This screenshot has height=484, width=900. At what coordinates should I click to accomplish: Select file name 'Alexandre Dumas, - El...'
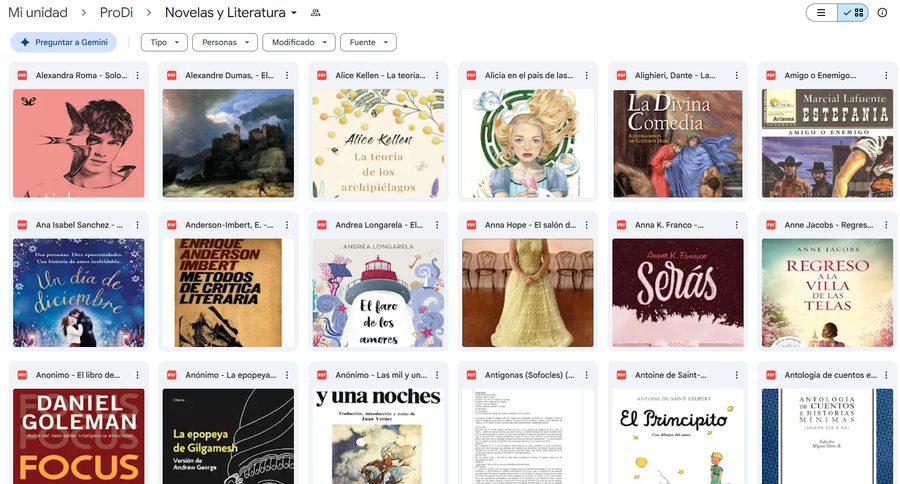[229, 75]
